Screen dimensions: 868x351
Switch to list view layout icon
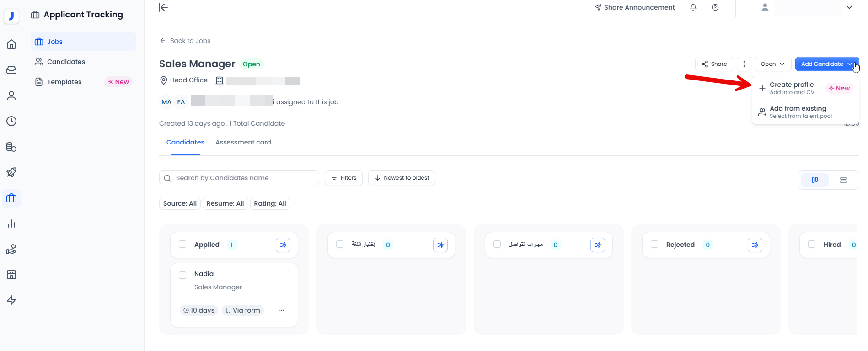(843, 180)
